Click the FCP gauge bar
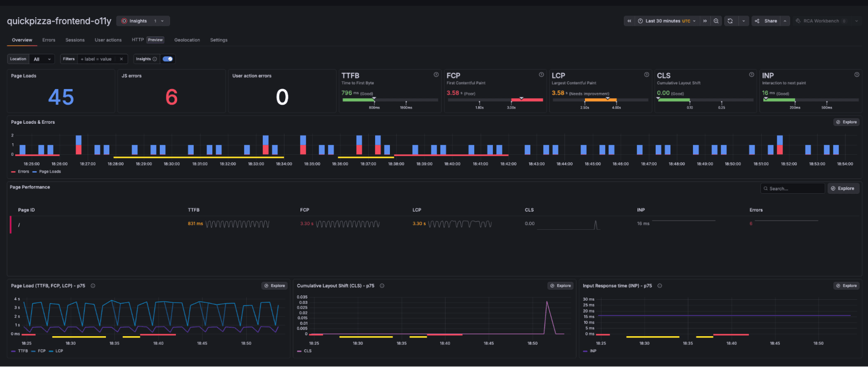The height and width of the screenshot is (367, 868). (495, 100)
